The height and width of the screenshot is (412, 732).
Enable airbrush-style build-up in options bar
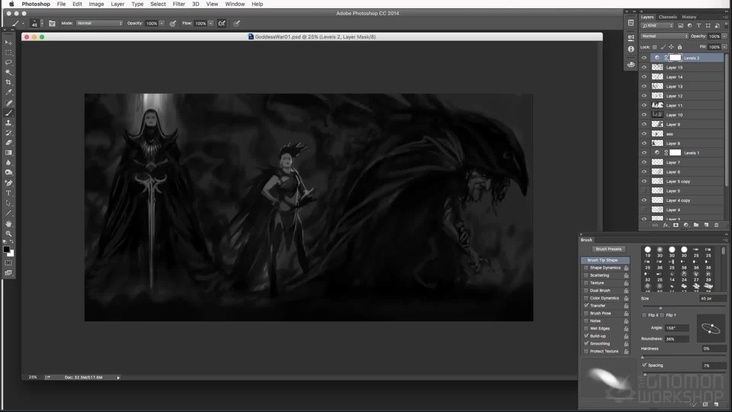(222, 23)
